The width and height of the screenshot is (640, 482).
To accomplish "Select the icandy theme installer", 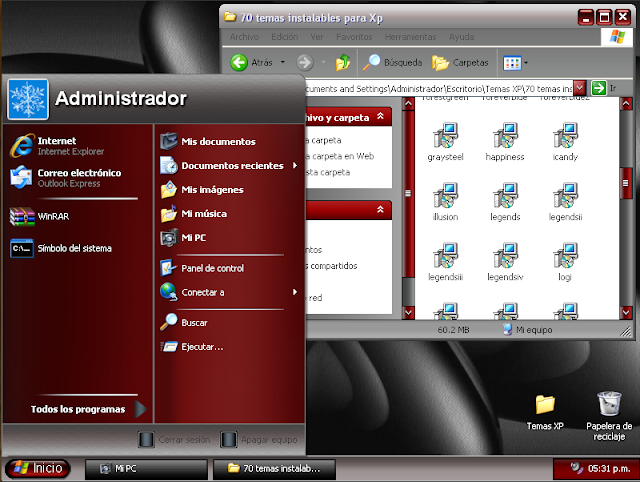I will (565, 142).
